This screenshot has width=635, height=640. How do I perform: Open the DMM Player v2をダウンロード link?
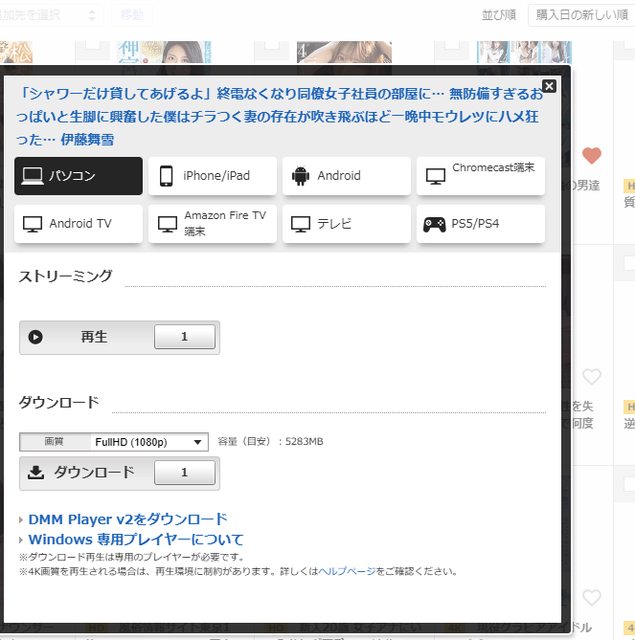click(x=127, y=519)
